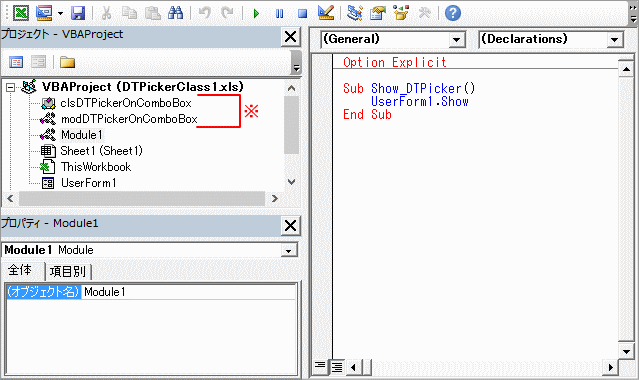The width and height of the screenshot is (639, 380).
Task: Close the Properties - Module1 pane
Action: tap(291, 225)
